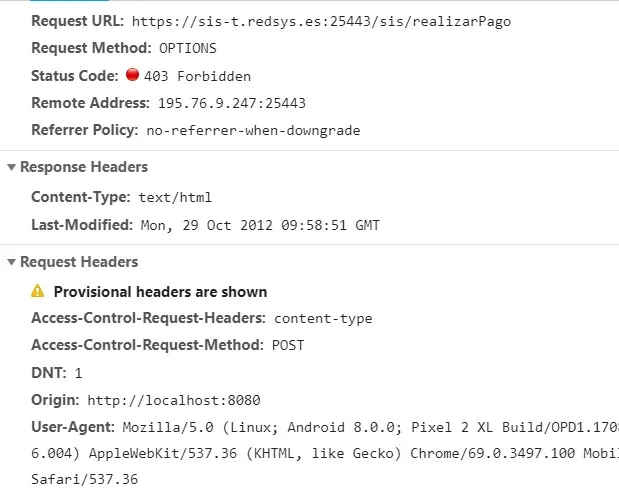The width and height of the screenshot is (619, 496).
Task: Click the Remote Address IP value
Action: tap(232, 103)
